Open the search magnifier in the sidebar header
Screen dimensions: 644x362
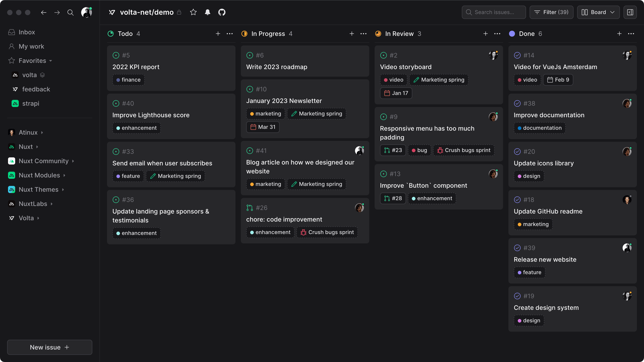click(x=70, y=12)
